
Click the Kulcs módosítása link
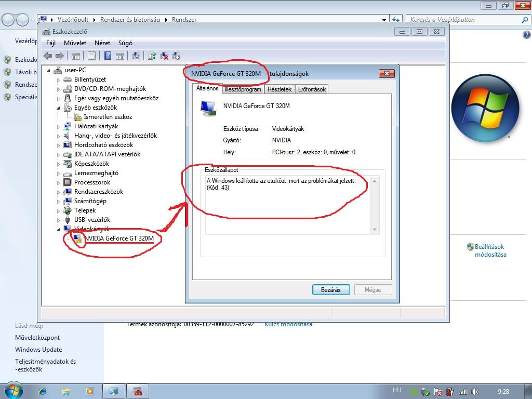pyautogui.click(x=288, y=324)
